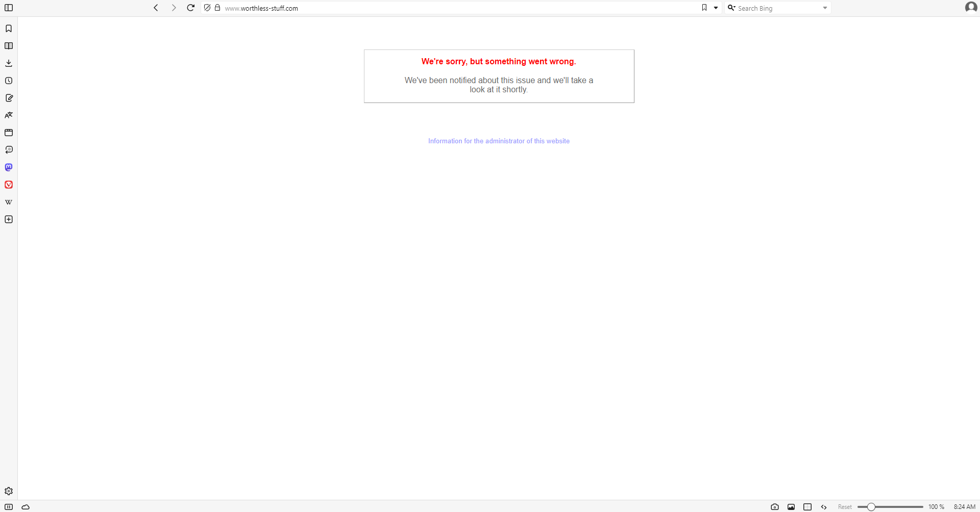Click the 100 % zoom value

[936, 507]
